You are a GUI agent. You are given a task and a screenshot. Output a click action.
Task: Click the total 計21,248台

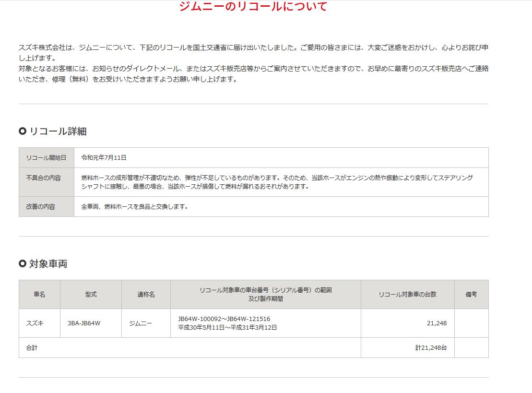point(431,348)
